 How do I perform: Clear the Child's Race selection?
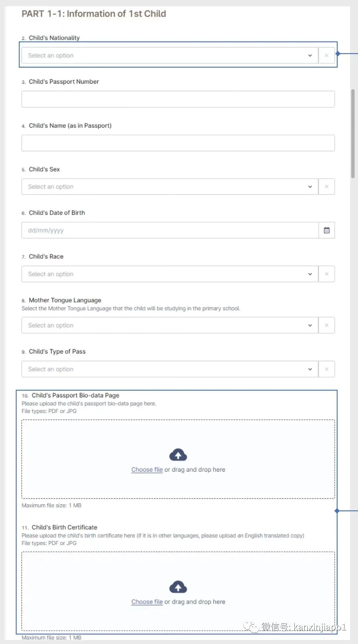tap(327, 274)
